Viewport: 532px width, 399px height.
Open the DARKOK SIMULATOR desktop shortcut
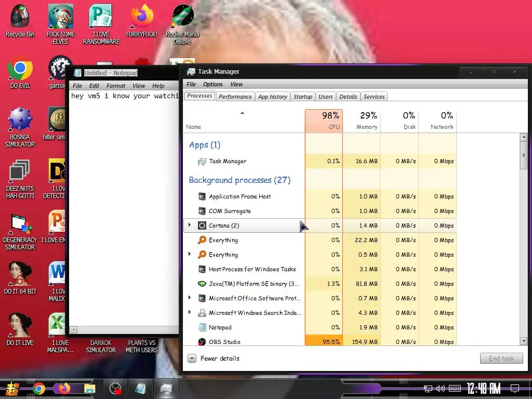(101, 346)
